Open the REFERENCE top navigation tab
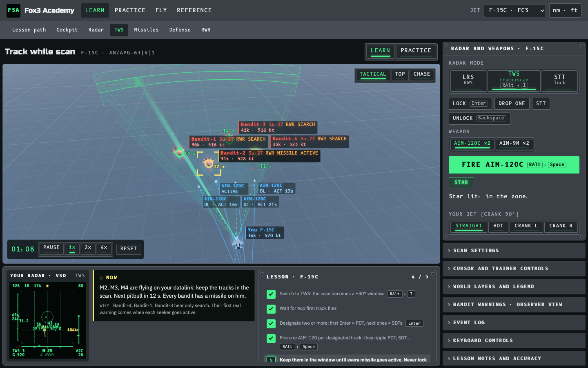The width and height of the screenshot is (588, 368). point(194,10)
